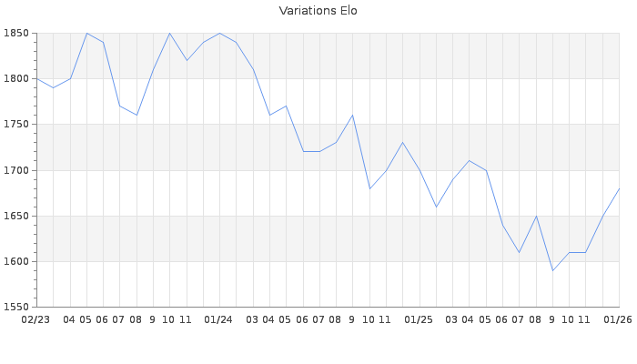The height and width of the screenshot is (364, 637).
Task: Click the line's final data point at 01/26
Action: click(x=619, y=188)
